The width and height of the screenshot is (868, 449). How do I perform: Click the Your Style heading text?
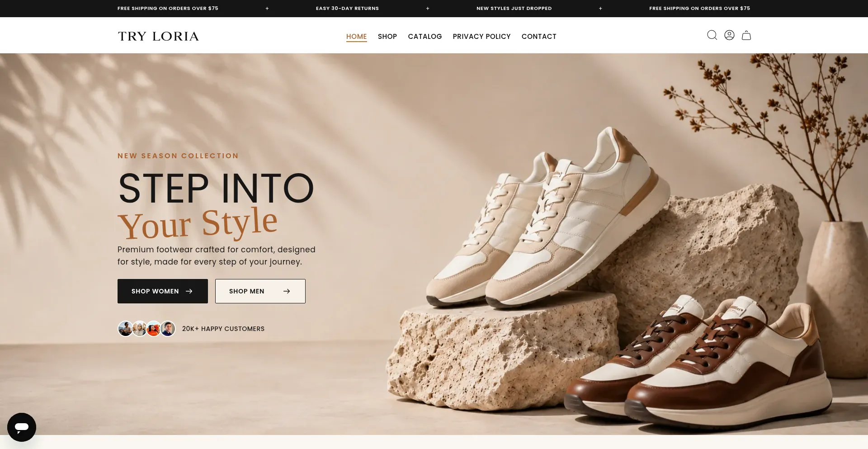coord(198,222)
